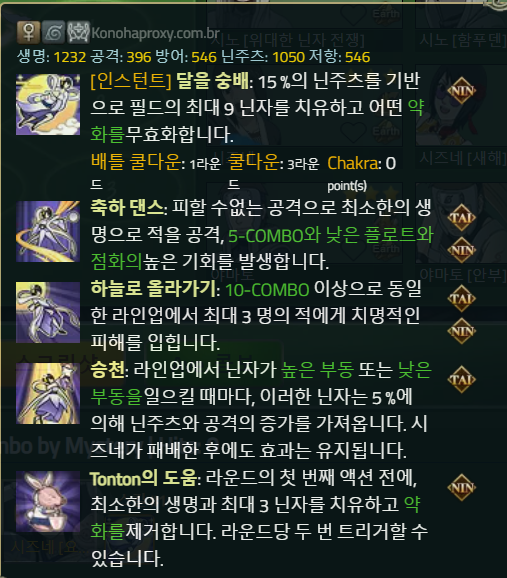Image resolution: width=507 pixels, height=578 pixels.
Task: Click NIN badge beside Tonton의 도움 skill
Action: [x=461, y=488]
